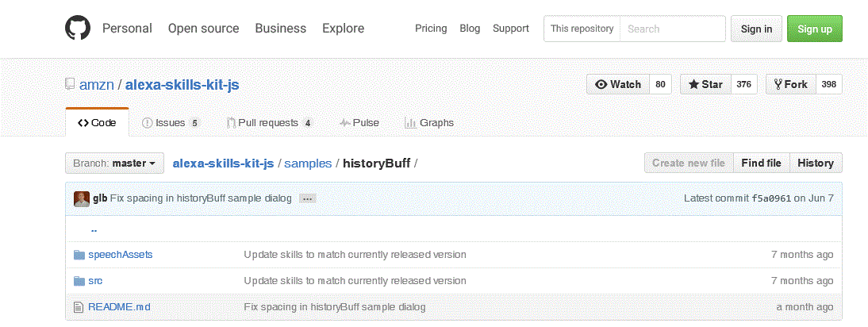This screenshot has width=868, height=327.
Task: Click 'a month ago' in README.md row
Action: click(805, 306)
